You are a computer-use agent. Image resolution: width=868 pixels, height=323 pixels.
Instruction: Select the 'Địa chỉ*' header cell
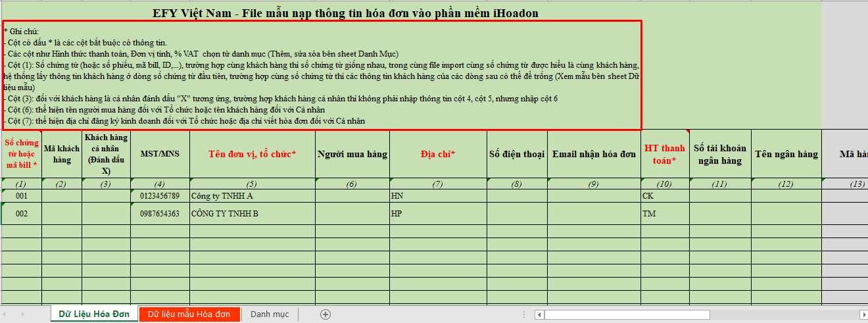click(x=438, y=154)
